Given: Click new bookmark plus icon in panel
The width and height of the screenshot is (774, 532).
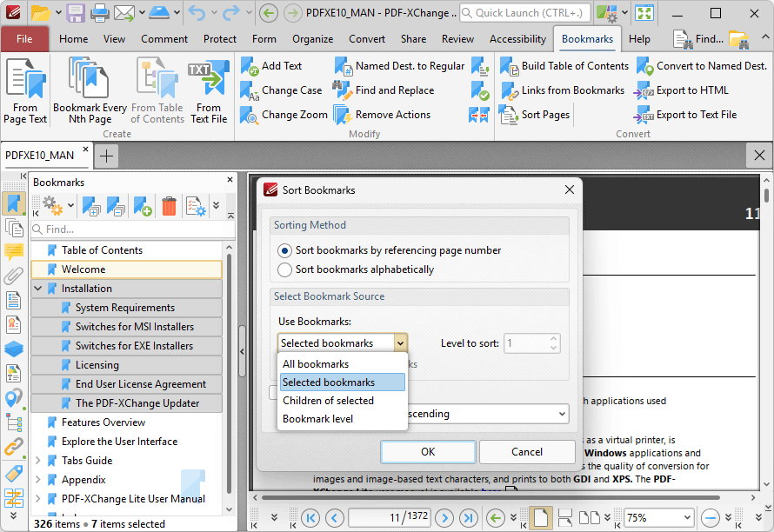Looking at the screenshot, I should click(143, 206).
